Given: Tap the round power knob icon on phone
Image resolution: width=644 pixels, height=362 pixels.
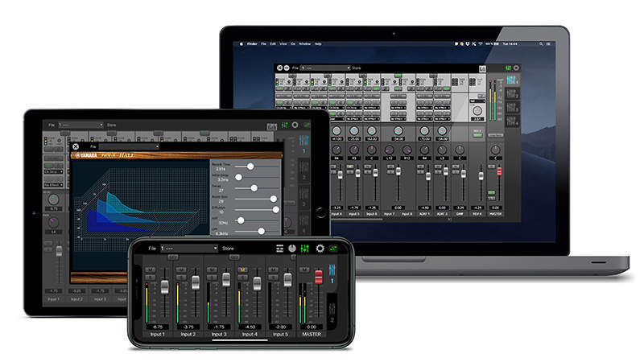Looking at the screenshot, I should (292, 249).
